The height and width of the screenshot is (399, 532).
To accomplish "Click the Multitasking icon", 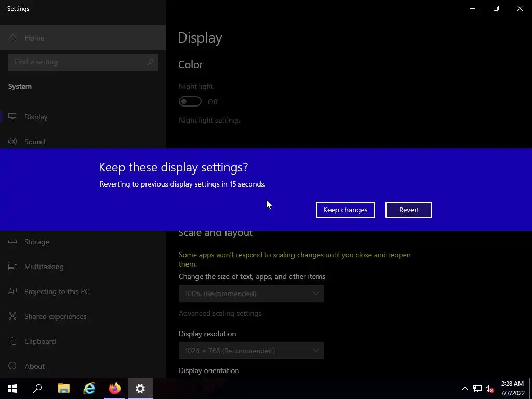I will (12, 266).
